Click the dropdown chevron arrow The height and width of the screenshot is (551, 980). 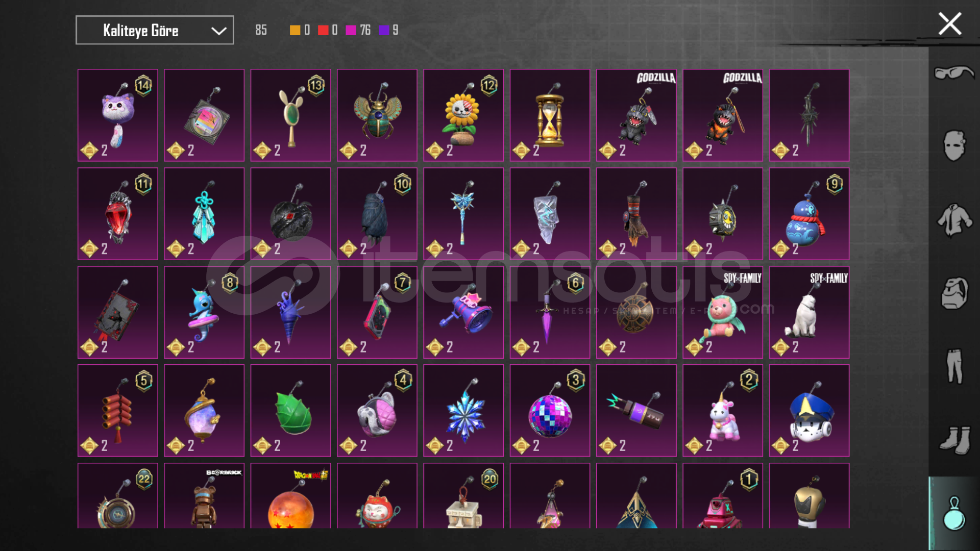point(219,31)
